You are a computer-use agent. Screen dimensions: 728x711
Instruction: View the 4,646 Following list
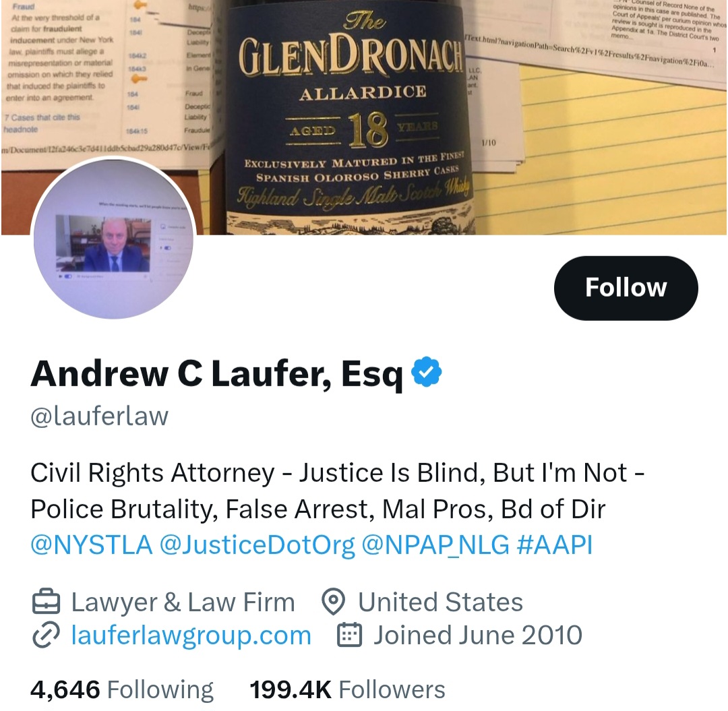[121, 689]
